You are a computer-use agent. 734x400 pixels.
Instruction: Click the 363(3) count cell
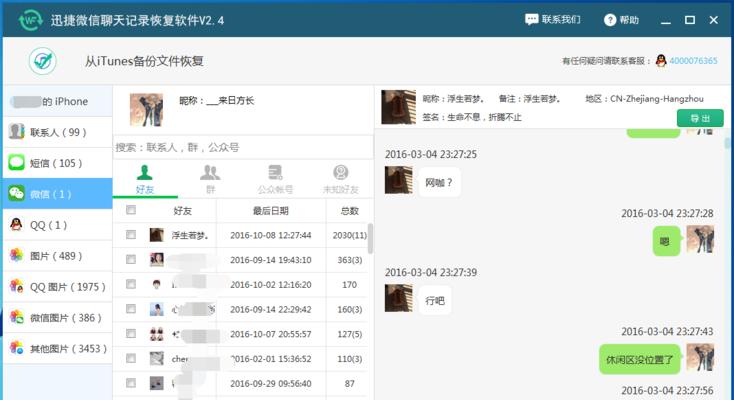pyautogui.click(x=349, y=260)
